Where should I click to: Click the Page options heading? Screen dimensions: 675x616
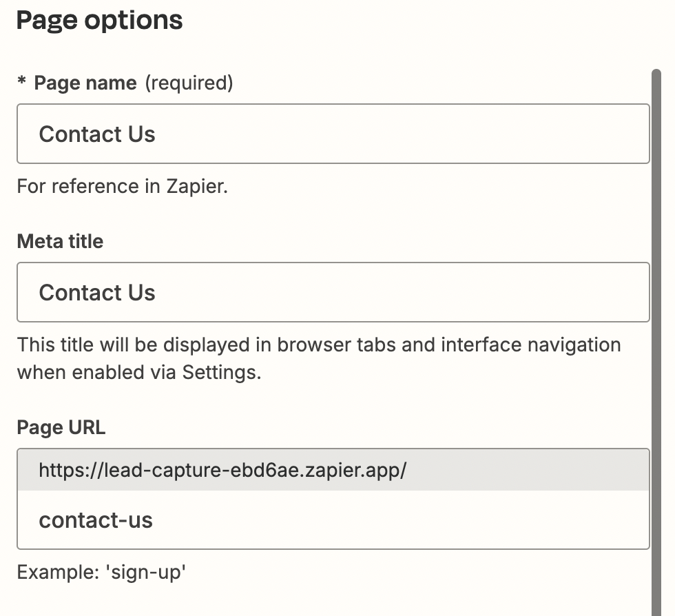(99, 21)
